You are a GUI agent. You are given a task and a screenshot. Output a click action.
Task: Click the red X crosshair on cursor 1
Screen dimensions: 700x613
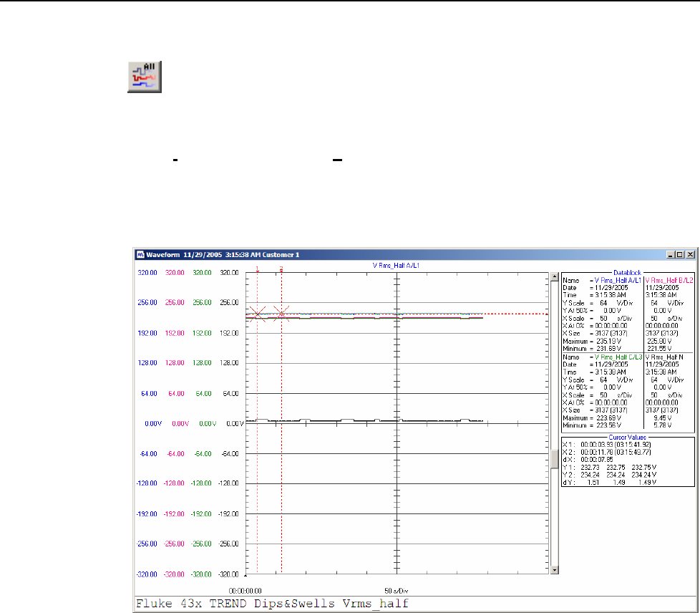[x=258, y=314]
